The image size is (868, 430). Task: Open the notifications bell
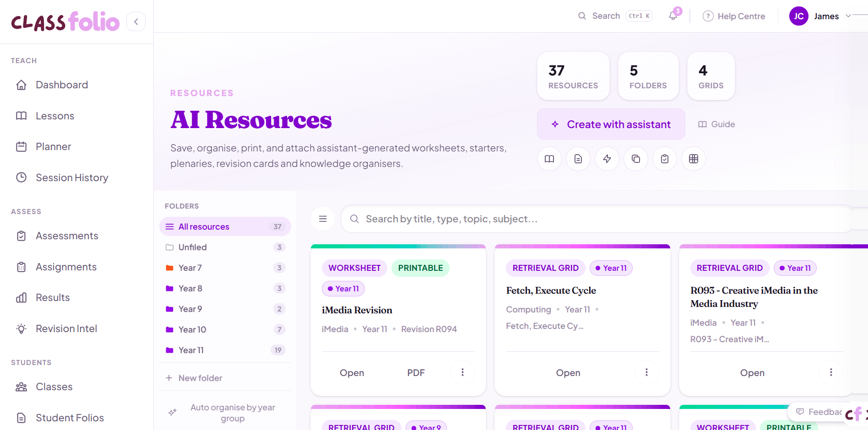[673, 16]
